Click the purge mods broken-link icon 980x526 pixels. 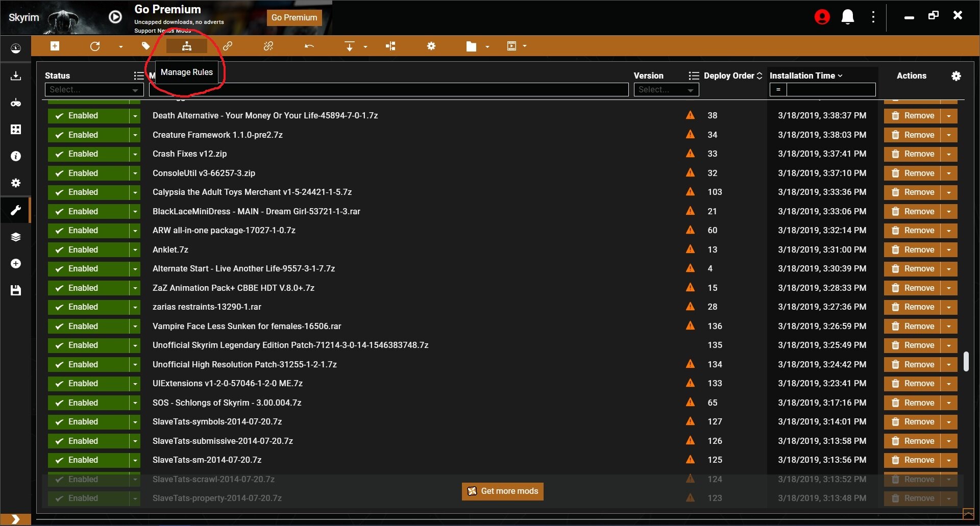[268, 46]
